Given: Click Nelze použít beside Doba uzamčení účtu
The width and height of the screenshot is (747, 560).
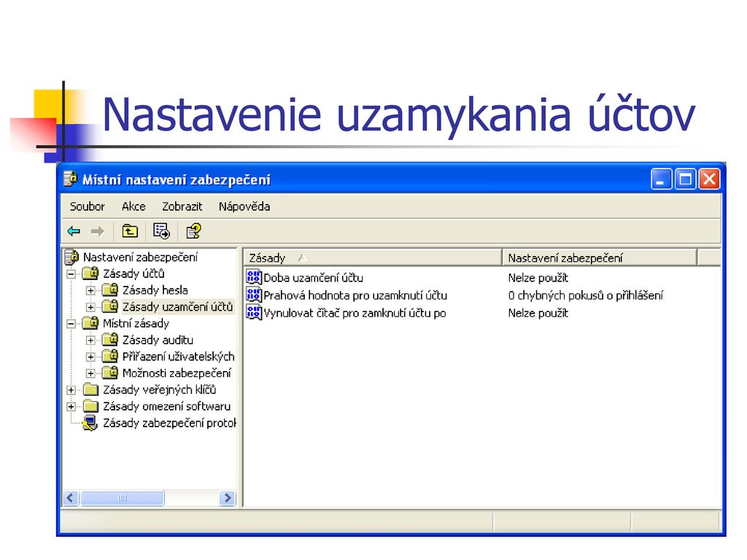Looking at the screenshot, I should pyautogui.click(x=538, y=278).
